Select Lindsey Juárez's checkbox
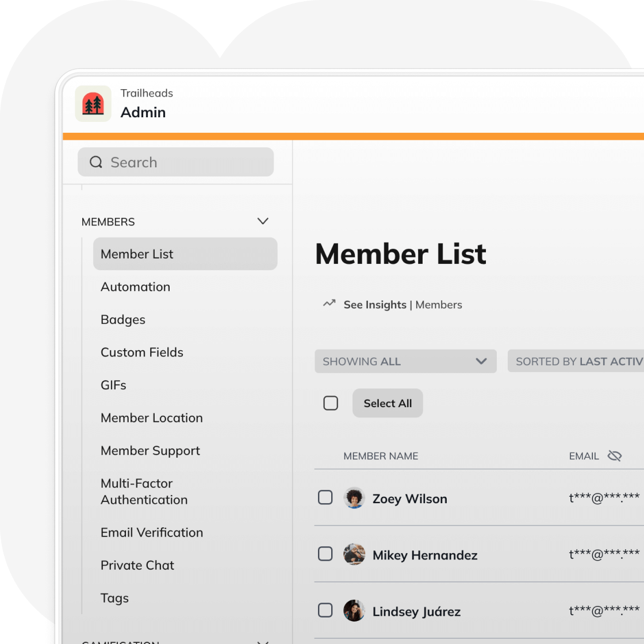The width and height of the screenshot is (644, 644). 325,610
